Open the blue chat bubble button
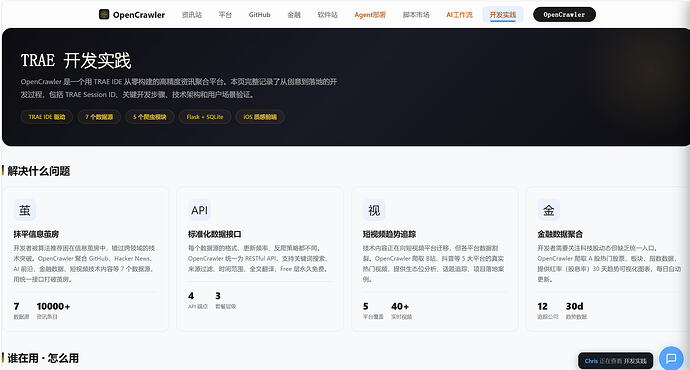 point(671,358)
